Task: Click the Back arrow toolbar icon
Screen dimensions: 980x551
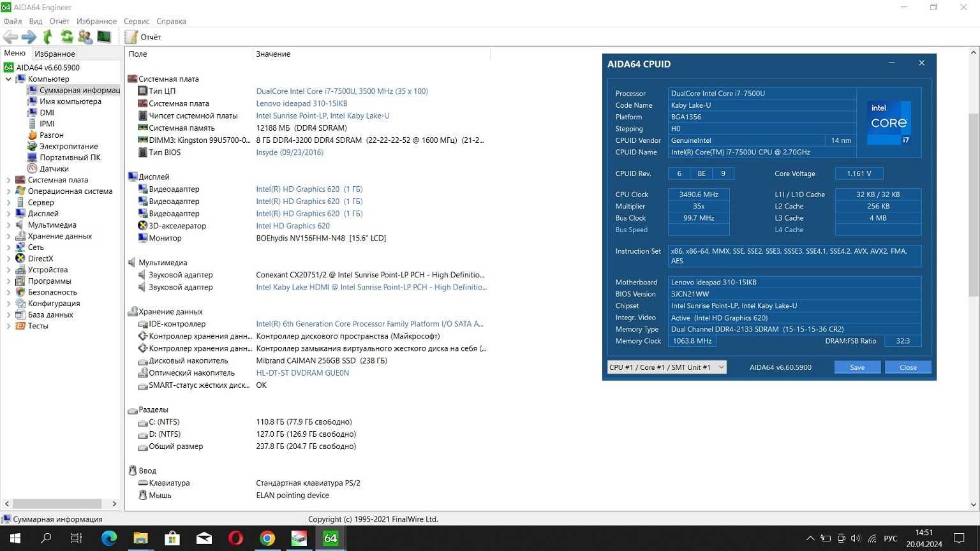Action: tap(11, 37)
